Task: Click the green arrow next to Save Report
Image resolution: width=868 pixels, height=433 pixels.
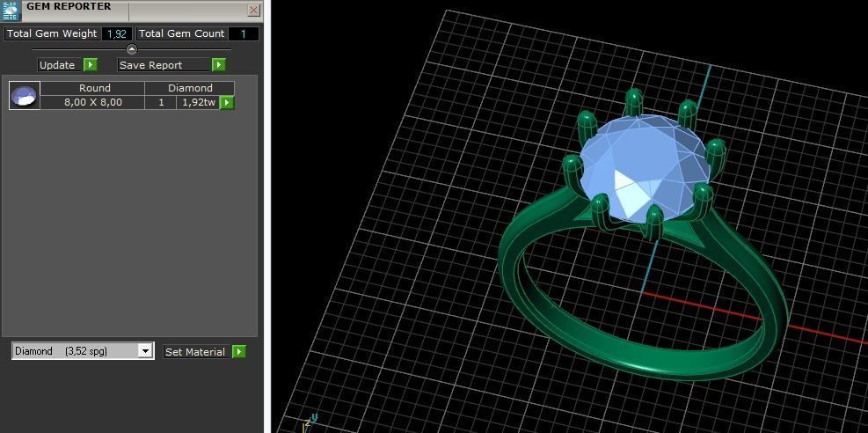Action: click(219, 65)
